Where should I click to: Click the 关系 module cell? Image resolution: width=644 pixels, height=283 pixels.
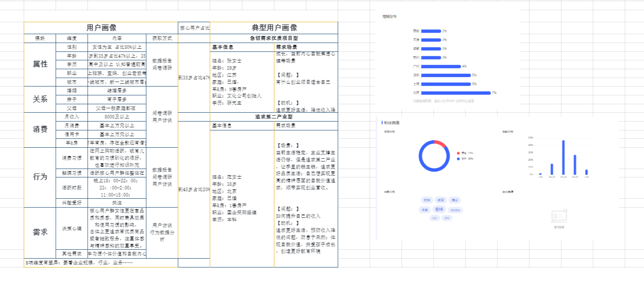[x=40, y=99]
